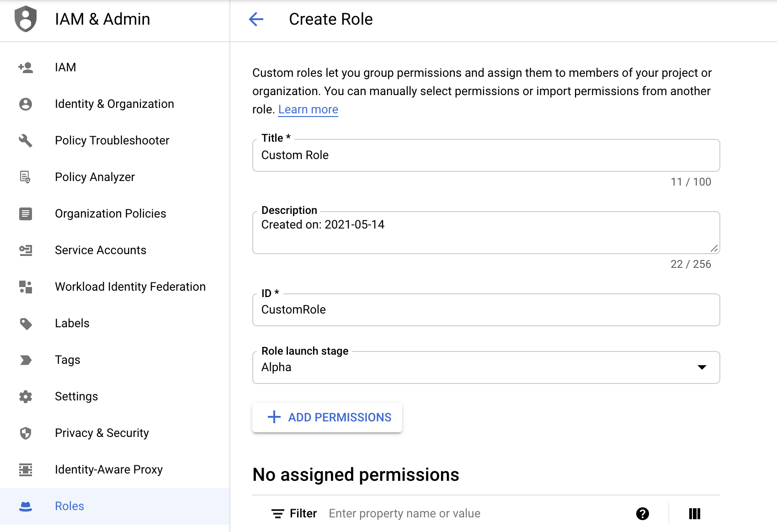The width and height of the screenshot is (777, 532).
Task: Click the 22 / 256 character counter
Action: [x=691, y=264]
